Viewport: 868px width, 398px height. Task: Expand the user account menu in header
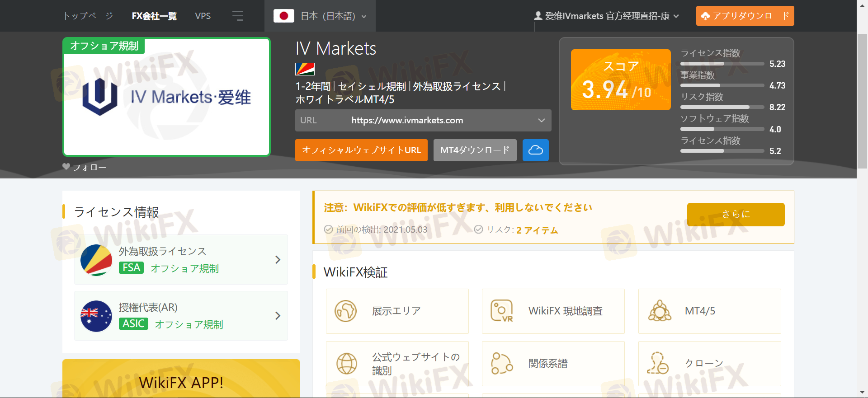607,16
